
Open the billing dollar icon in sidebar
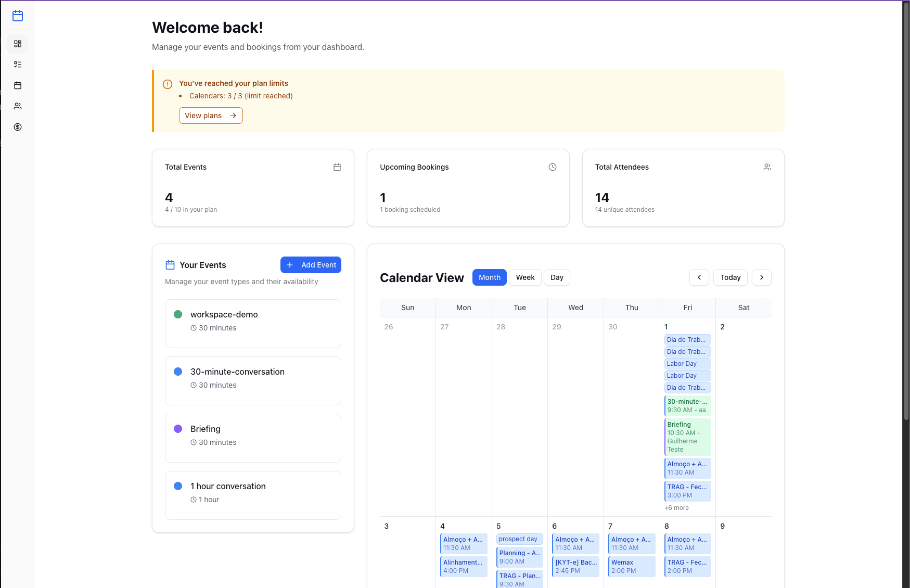(x=18, y=127)
